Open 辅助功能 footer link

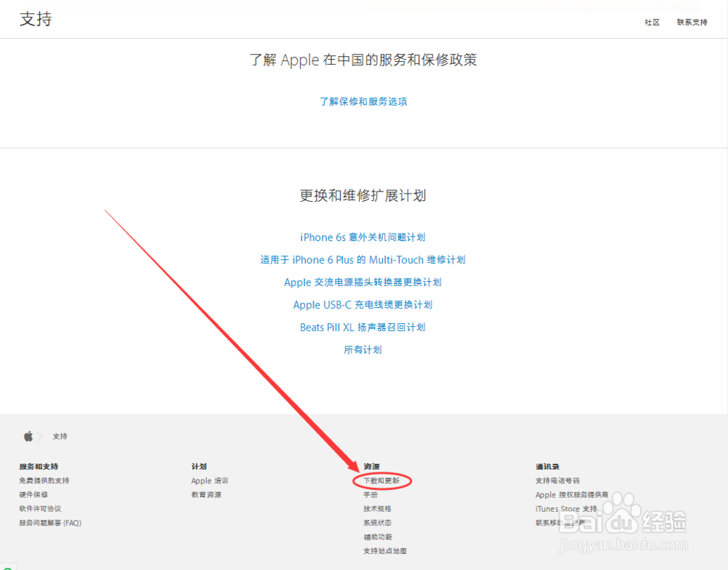(x=378, y=537)
